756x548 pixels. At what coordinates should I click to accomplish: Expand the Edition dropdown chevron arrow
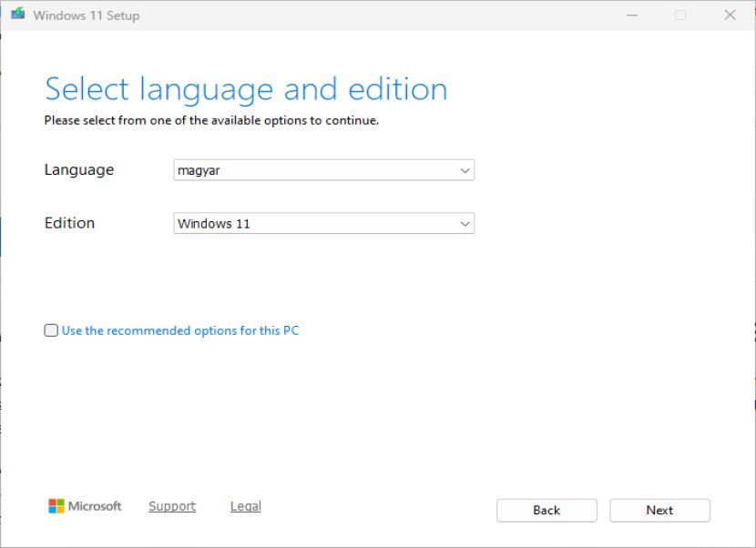click(465, 224)
